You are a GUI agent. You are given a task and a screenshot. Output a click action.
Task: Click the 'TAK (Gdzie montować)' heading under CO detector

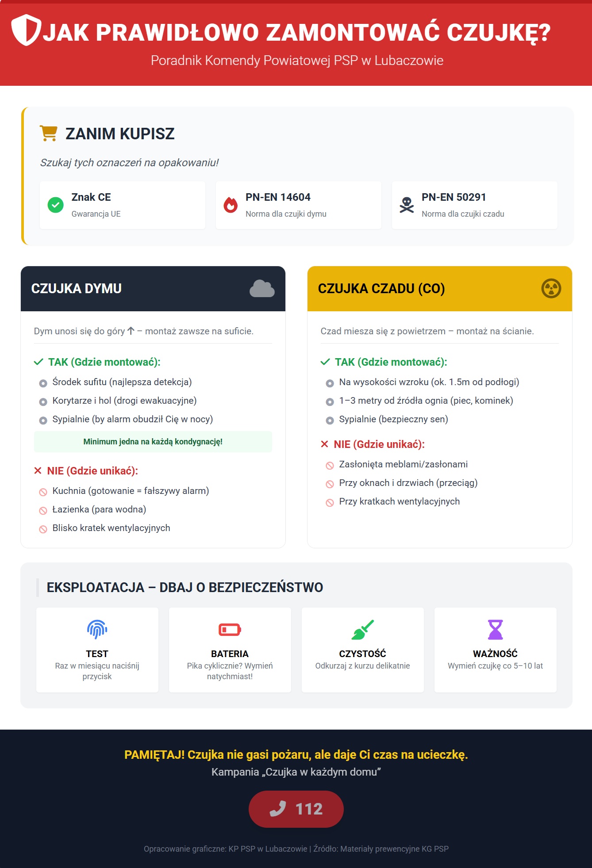pos(391,362)
